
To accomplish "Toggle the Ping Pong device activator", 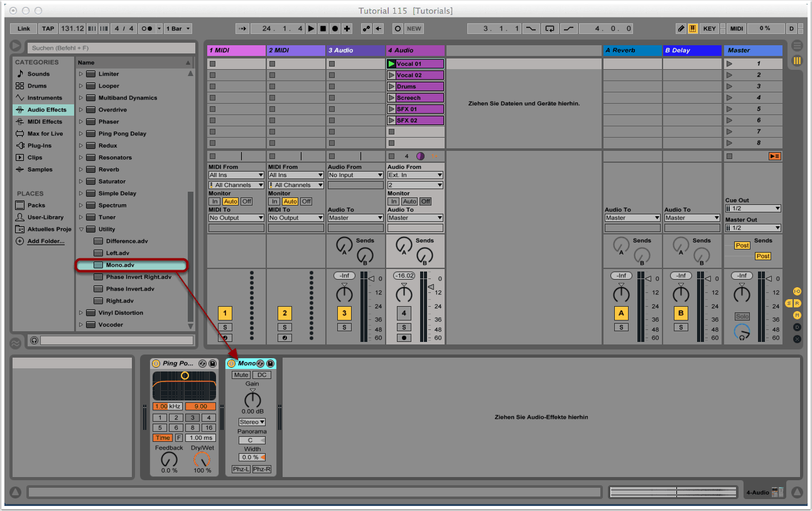I will [156, 364].
